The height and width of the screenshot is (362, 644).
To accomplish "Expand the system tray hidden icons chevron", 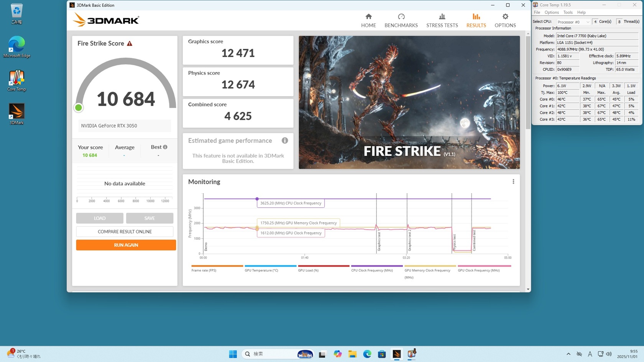I will pyautogui.click(x=568, y=354).
